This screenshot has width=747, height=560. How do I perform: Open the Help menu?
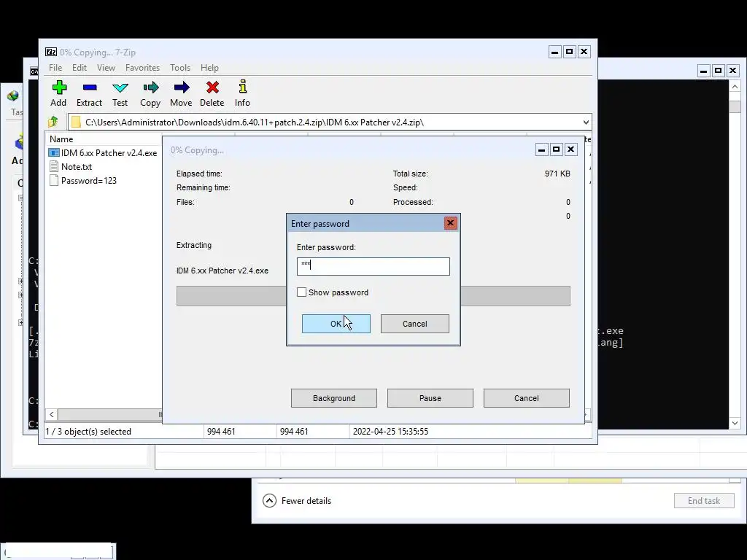point(209,68)
